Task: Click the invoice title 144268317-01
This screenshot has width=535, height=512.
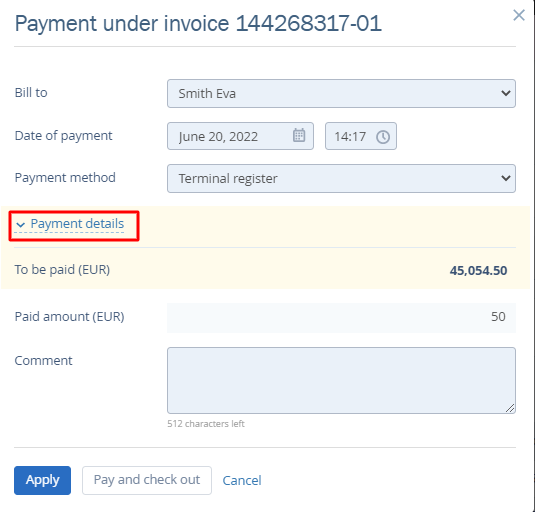Action: pos(308,23)
